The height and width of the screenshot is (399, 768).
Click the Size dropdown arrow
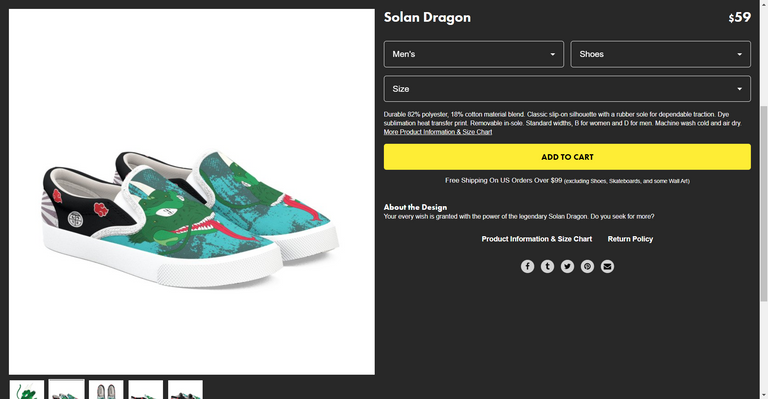[739, 89]
